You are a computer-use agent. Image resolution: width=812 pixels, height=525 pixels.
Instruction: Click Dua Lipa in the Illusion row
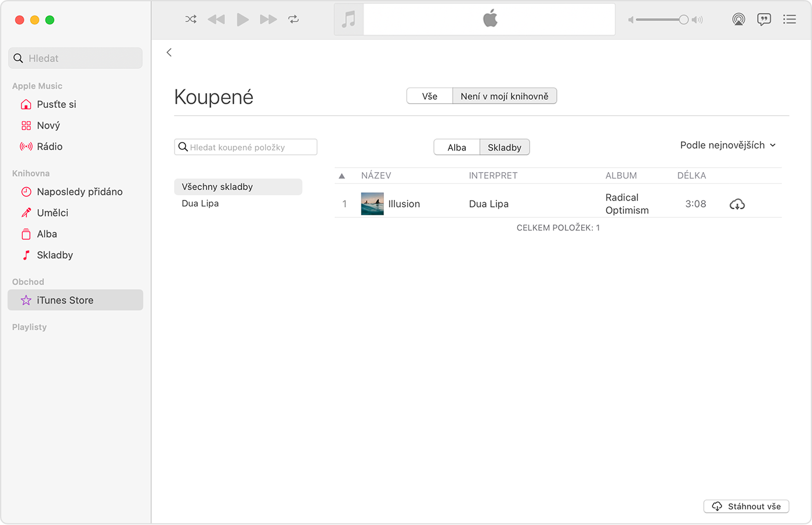pyautogui.click(x=489, y=204)
